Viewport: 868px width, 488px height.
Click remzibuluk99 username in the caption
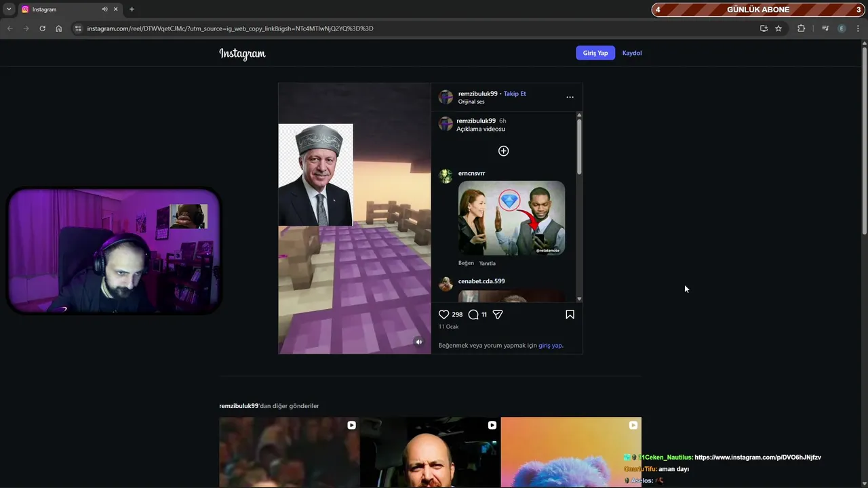(476, 121)
